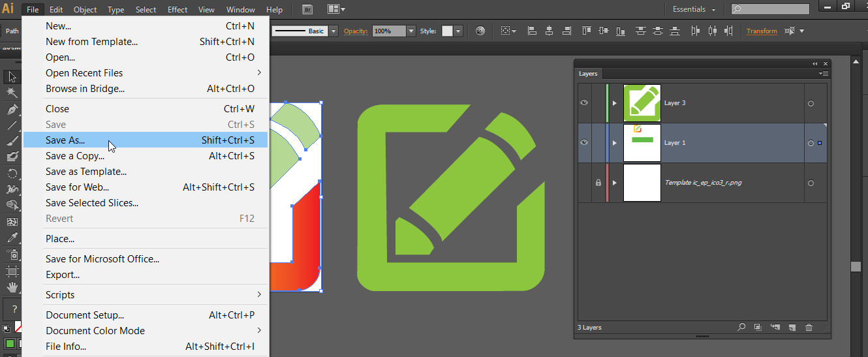Select the Width tool
The image size is (868, 357).
12,189
